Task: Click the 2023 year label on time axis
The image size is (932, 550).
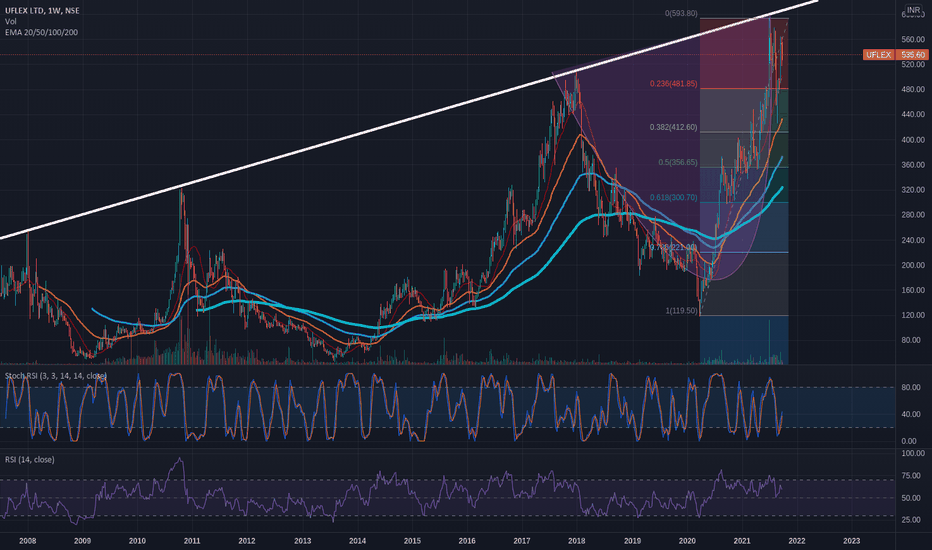Action: click(851, 541)
